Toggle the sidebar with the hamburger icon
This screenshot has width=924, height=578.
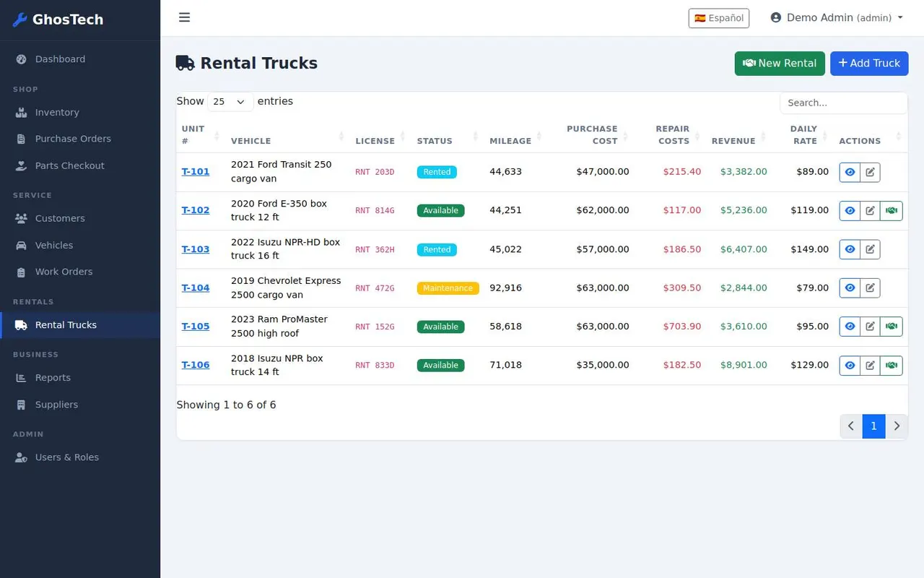tap(184, 17)
